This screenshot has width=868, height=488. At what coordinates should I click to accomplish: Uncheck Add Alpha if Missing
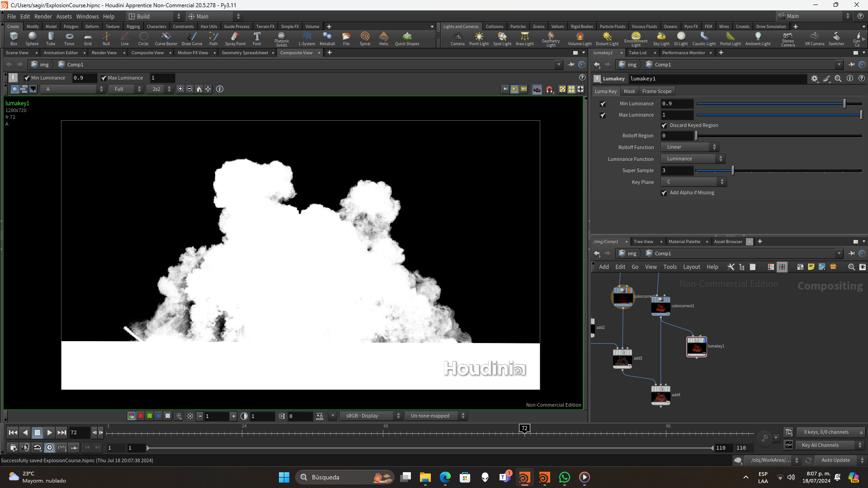click(x=664, y=193)
